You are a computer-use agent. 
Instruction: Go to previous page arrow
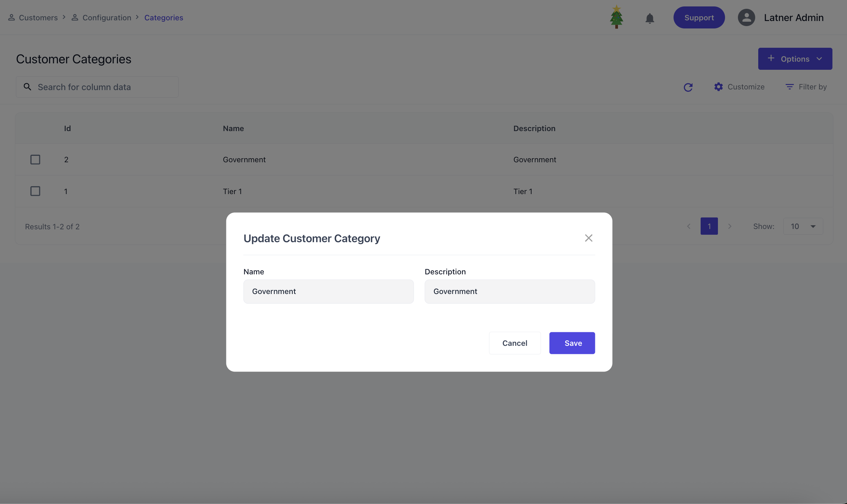(x=688, y=226)
